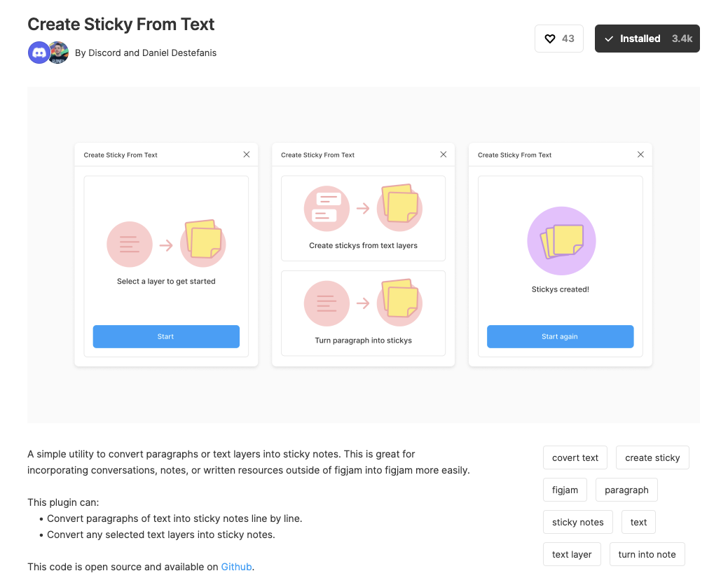The height and width of the screenshot is (585, 728).
Task: Select the 'Turn paragraph into stickys' option card
Action: tap(363, 312)
